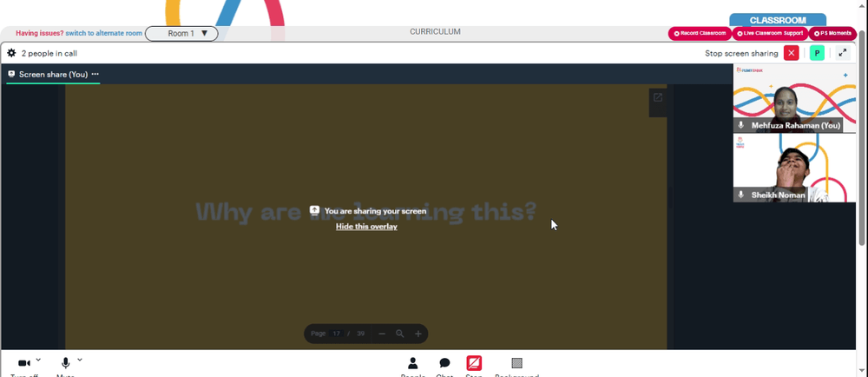Select the Screen share (You) tab
Viewport: 868px width, 377px height.
point(53,74)
